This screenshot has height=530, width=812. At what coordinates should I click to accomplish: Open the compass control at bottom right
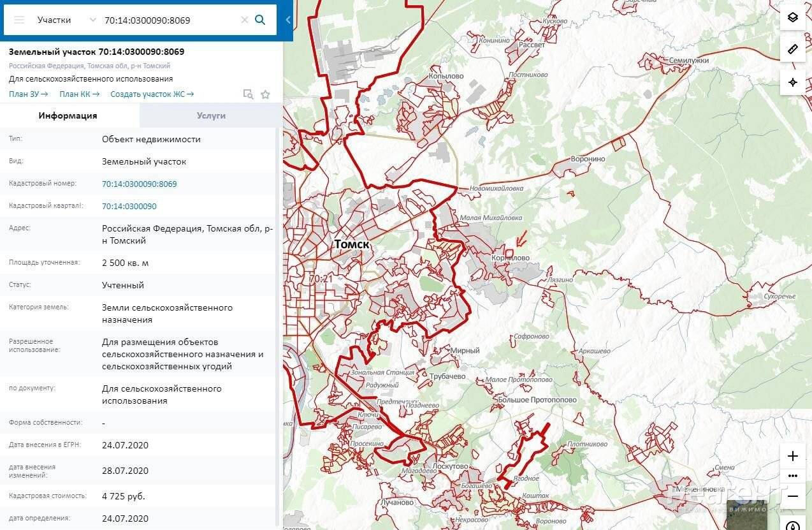coord(793,526)
